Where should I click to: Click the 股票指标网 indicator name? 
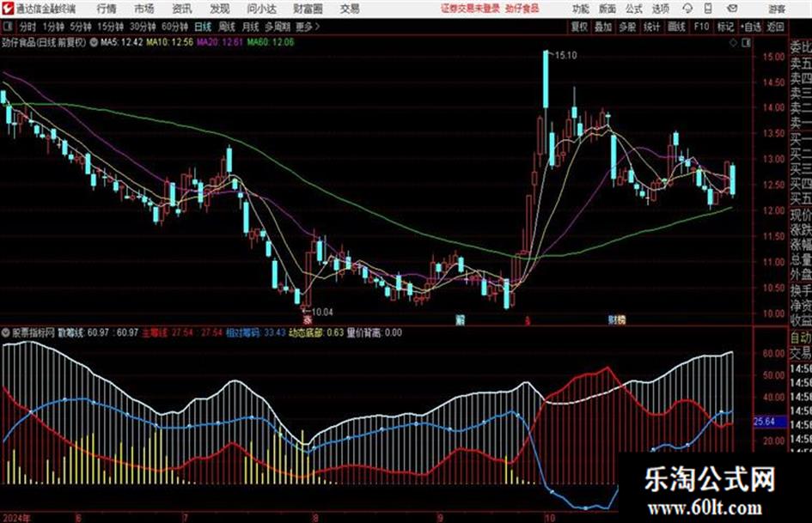(34, 332)
